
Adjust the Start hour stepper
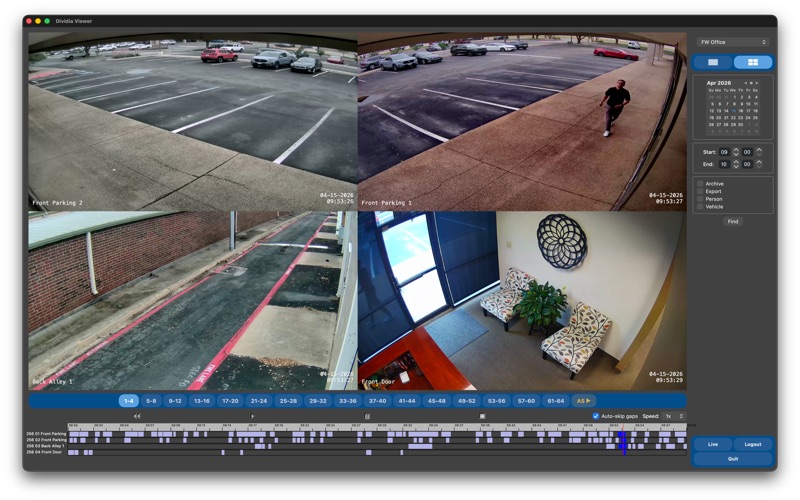point(736,152)
